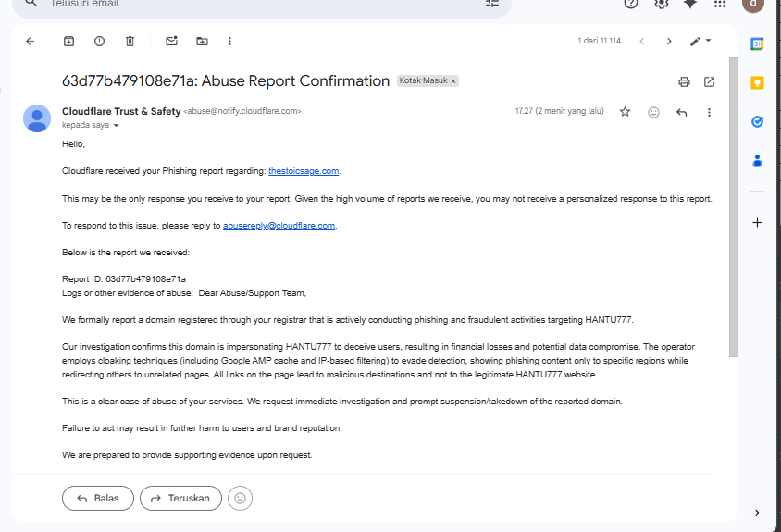The width and height of the screenshot is (781, 532).
Task: Open Gemini sparkle assistant
Action: pyautogui.click(x=689, y=4)
